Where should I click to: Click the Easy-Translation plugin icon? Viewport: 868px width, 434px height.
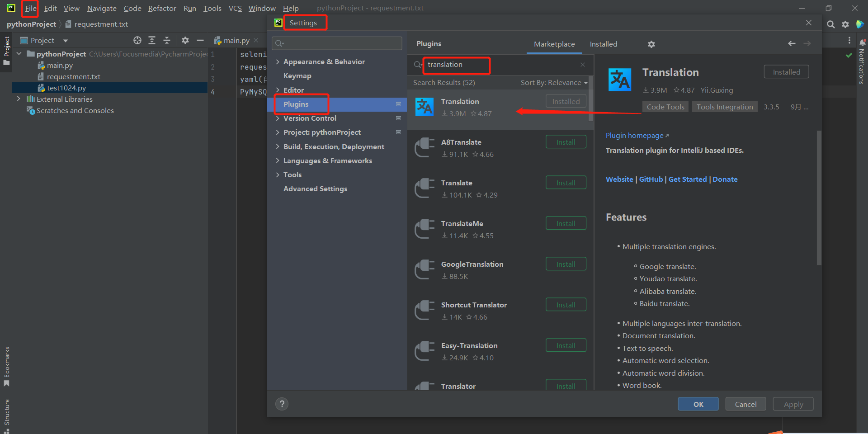coord(425,351)
